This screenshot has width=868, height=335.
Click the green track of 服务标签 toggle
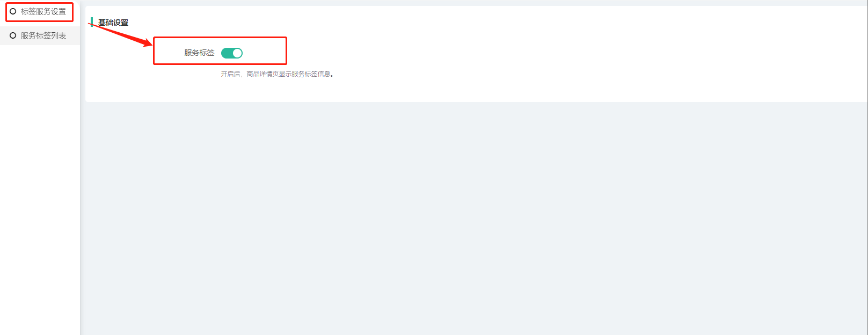[227, 53]
